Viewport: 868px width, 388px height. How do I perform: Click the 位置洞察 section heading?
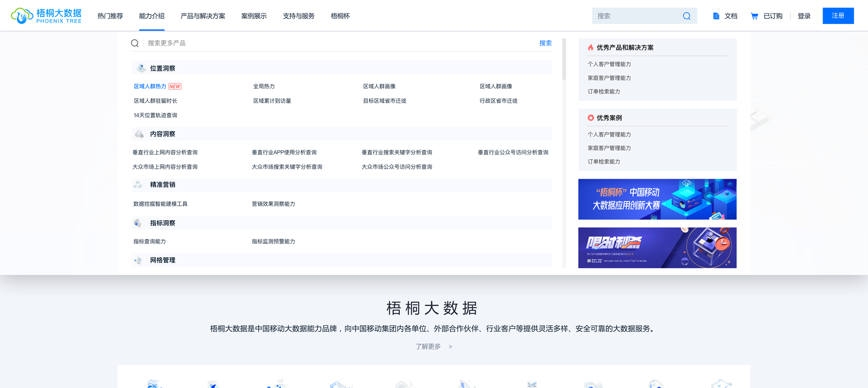pyautogui.click(x=163, y=68)
